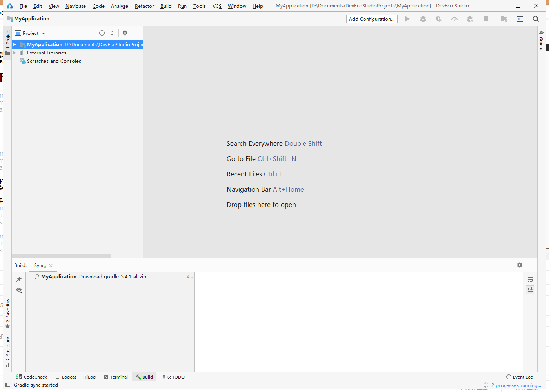Screen dimensions: 549x392
Task: Click the Attach Debugger to Process icon
Action: coord(470,19)
